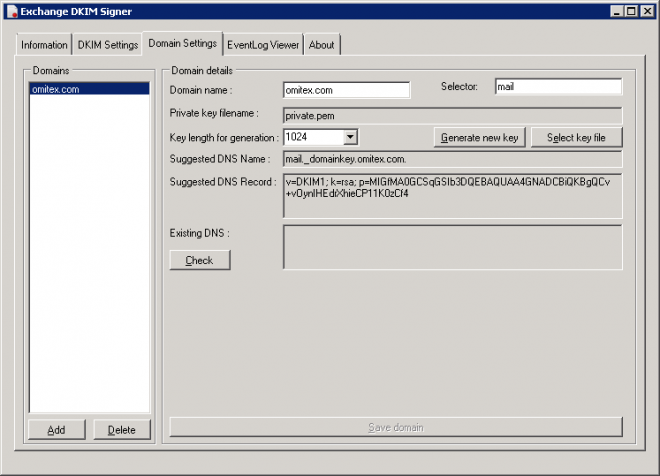Click the Check DNS button

point(200,260)
